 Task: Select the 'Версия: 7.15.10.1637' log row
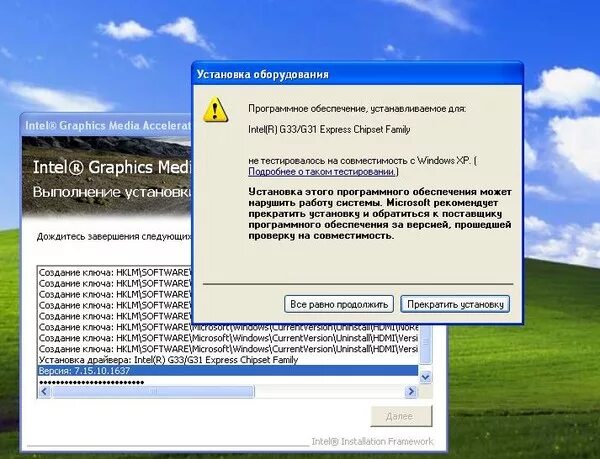click(228, 371)
